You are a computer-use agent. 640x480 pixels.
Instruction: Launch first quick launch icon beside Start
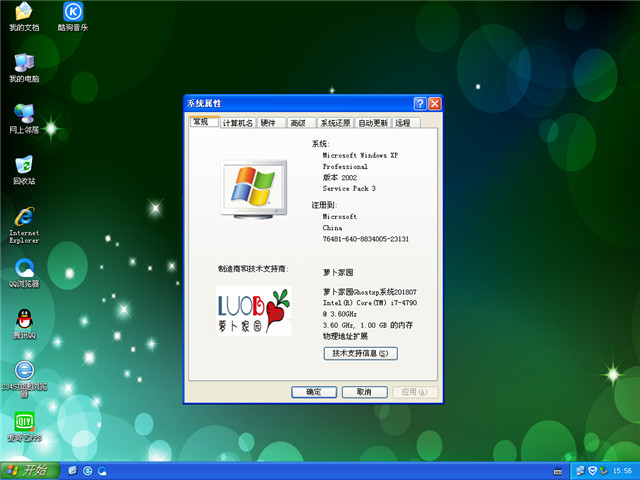(73, 471)
